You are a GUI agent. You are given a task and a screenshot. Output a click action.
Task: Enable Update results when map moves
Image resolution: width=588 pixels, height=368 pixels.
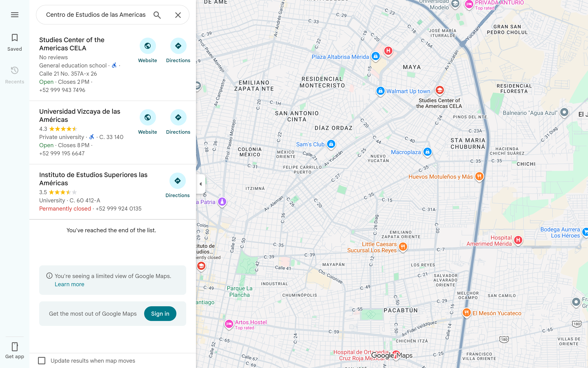pos(42,360)
